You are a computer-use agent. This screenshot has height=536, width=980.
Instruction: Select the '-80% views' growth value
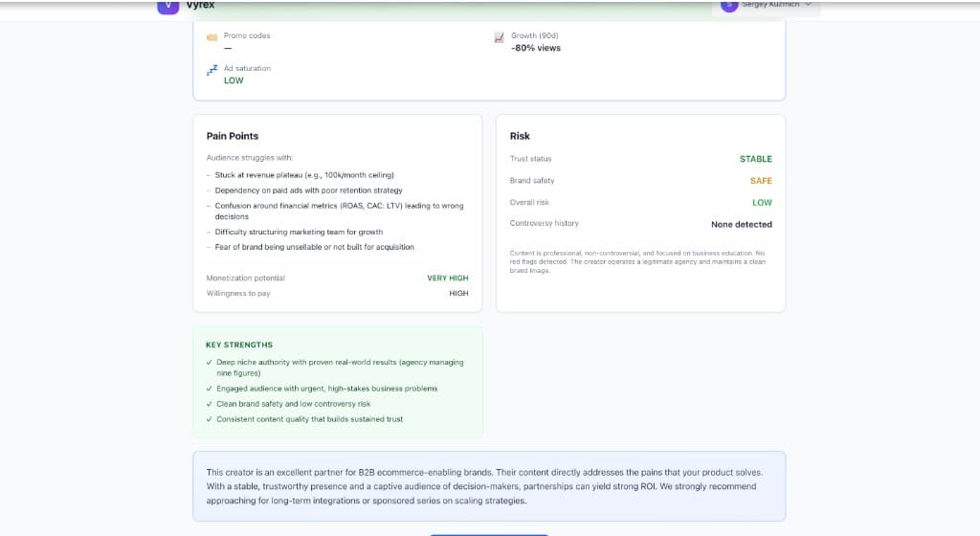(x=536, y=48)
